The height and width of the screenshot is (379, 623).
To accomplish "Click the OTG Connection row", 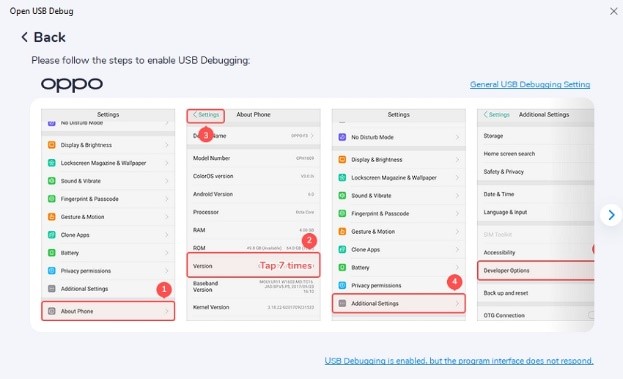I will [x=536, y=315].
